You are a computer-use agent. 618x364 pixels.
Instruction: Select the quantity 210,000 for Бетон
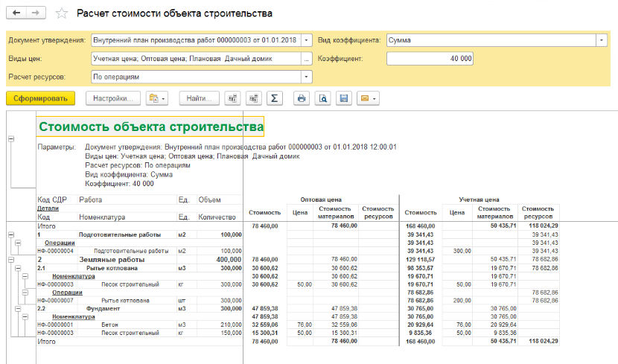tap(231, 325)
